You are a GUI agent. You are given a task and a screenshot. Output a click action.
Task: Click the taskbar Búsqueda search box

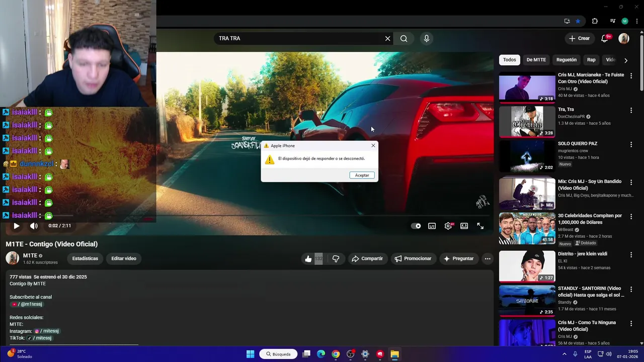coord(278,354)
